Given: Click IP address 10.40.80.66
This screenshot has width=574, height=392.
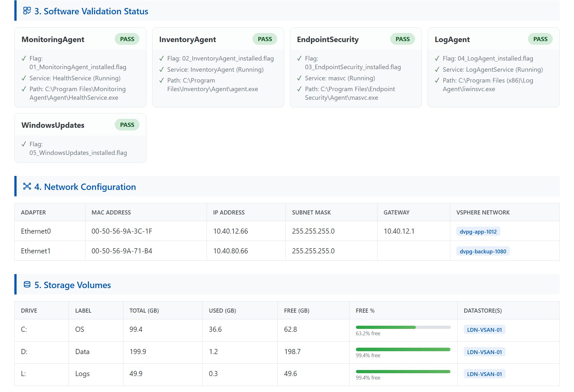Looking at the screenshot, I should tap(231, 251).
